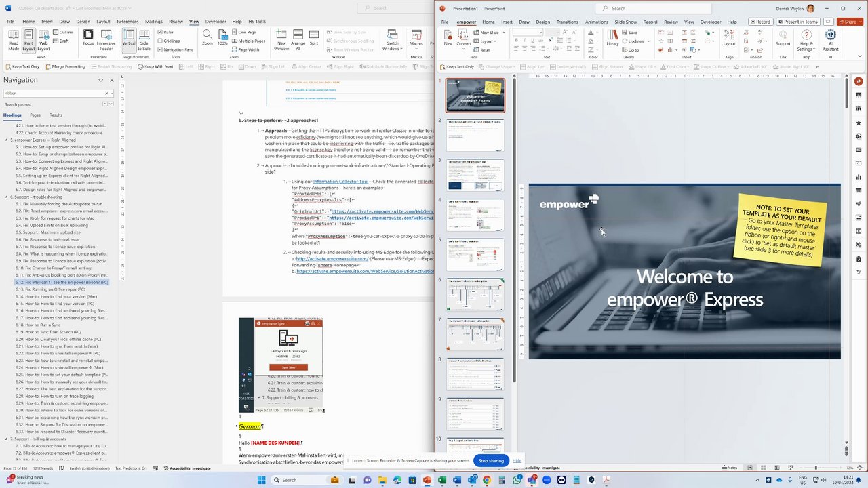Select Multiple Pages zoom option
Image resolution: width=868 pixels, height=488 pixels.
click(248, 41)
